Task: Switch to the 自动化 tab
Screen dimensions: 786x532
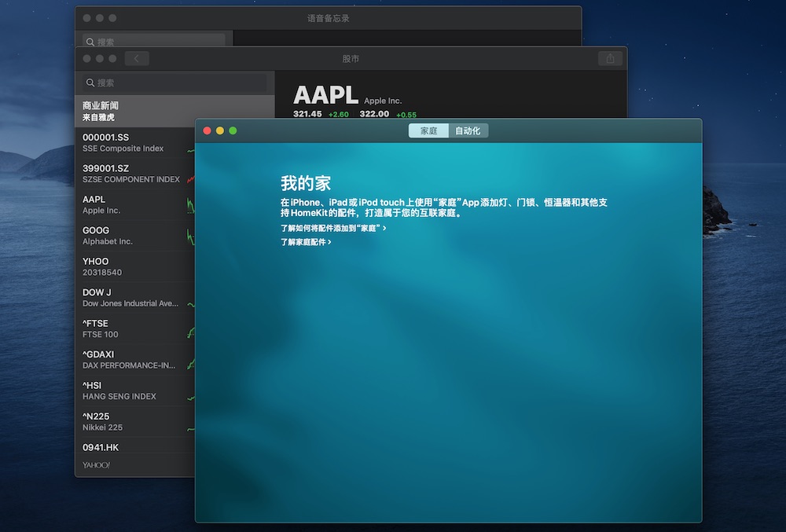Action: point(468,130)
